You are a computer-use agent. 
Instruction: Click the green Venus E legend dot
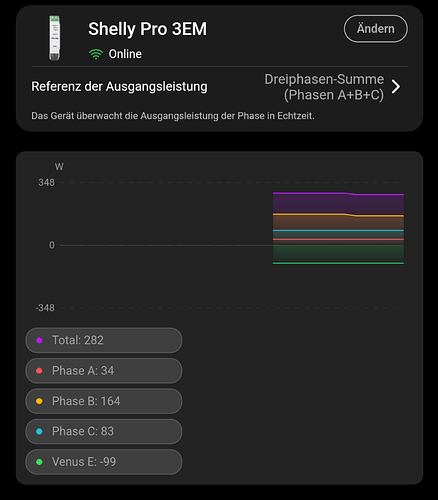pyautogui.click(x=39, y=462)
